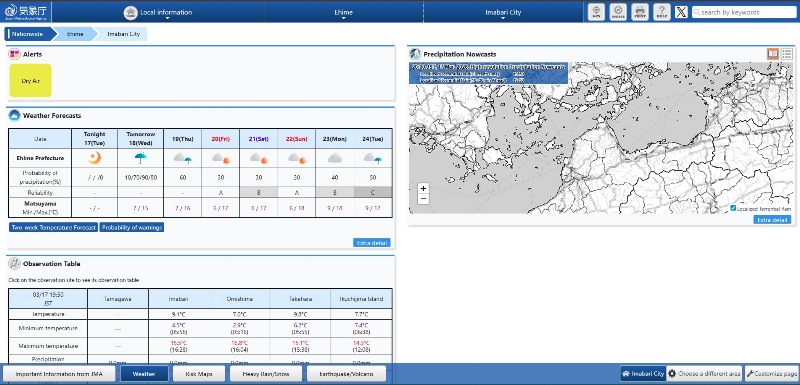800x385 pixels.
Task: Click the Precipitation Nowcasts globe icon
Action: point(415,54)
